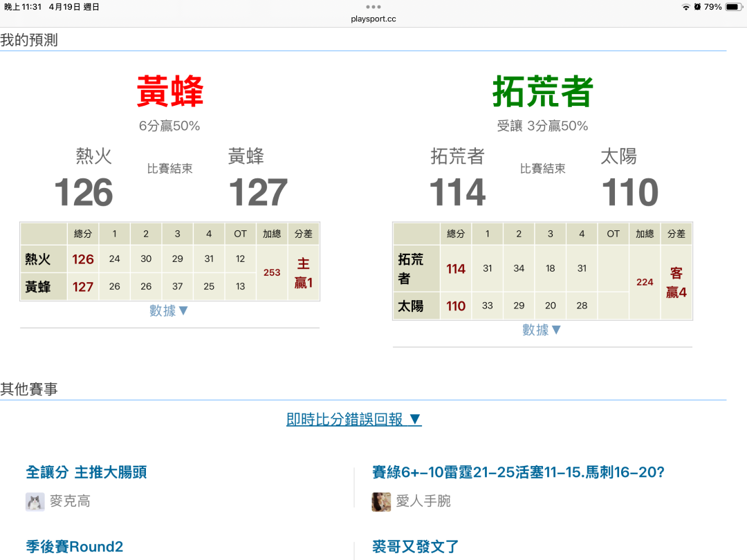Tap the Wi-Fi status icon
This screenshot has height=560, width=747.
click(x=685, y=7)
